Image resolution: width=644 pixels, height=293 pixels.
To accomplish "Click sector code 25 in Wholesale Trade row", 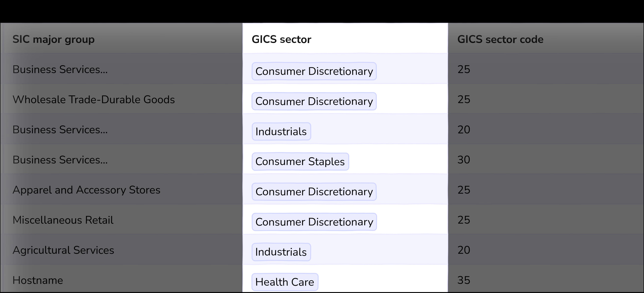I will coord(464,99).
